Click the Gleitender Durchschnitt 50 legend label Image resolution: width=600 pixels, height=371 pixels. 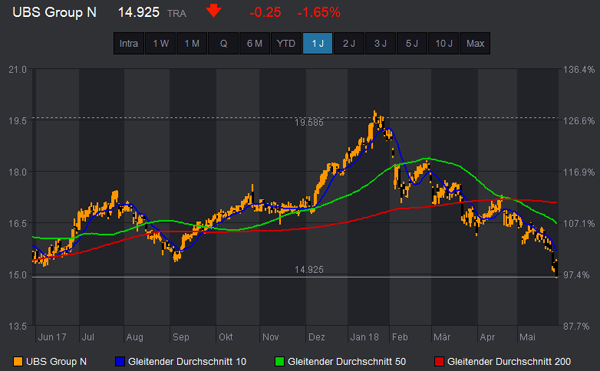(x=347, y=361)
